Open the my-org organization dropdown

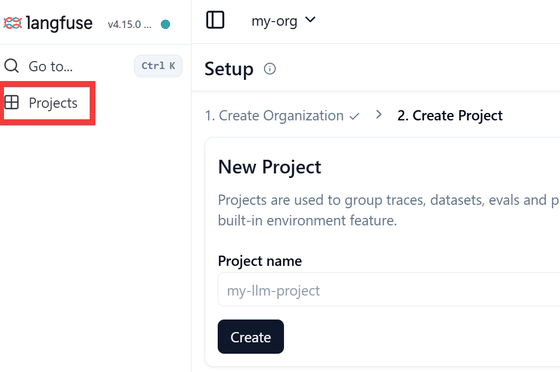[x=283, y=21]
